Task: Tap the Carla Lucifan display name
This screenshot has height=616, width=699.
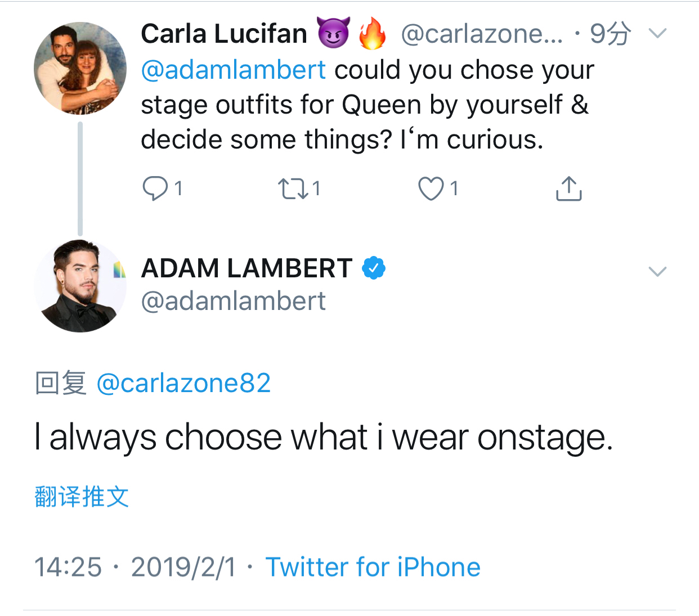Action: 223,34
